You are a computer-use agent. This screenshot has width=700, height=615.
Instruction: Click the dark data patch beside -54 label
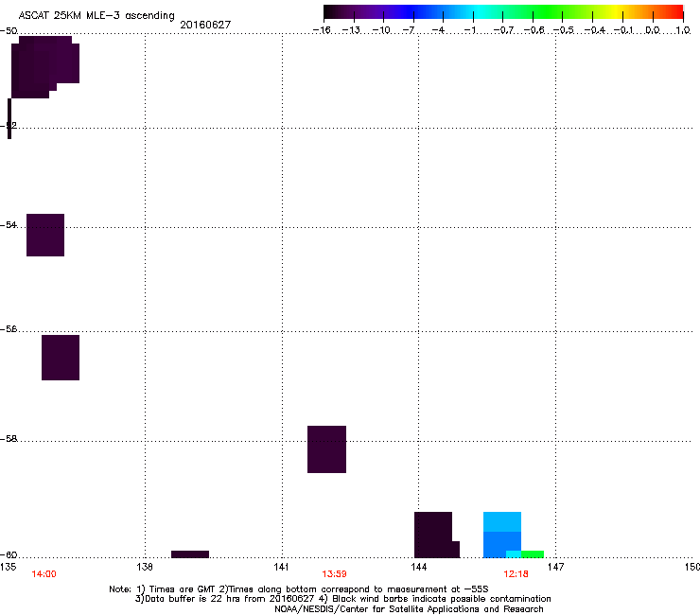pos(45,235)
